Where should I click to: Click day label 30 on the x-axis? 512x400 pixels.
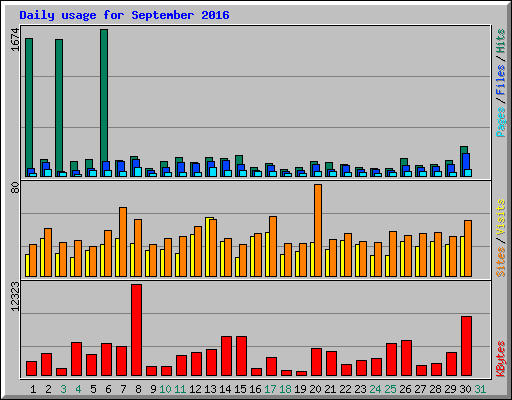pyautogui.click(x=465, y=389)
